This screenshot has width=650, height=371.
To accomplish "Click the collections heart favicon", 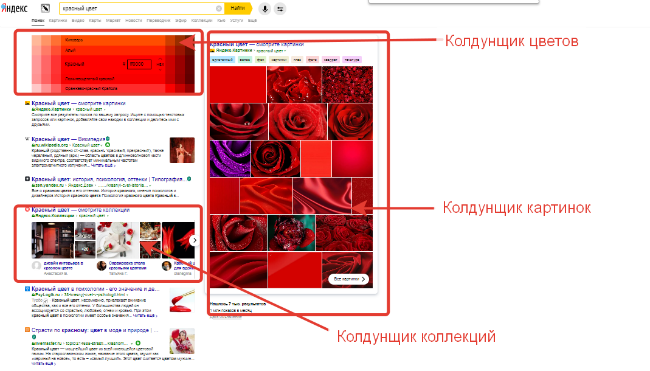I will 27,210.
